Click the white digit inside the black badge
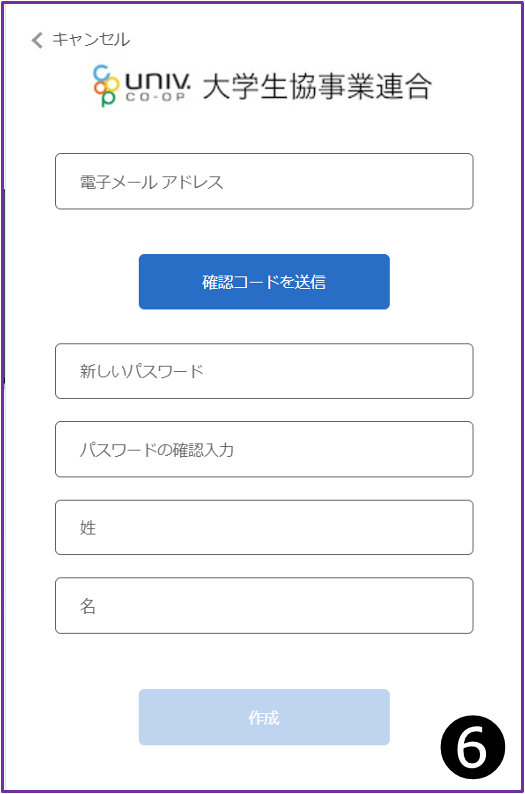This screenshot has width=525, height=794. (471, 748)
